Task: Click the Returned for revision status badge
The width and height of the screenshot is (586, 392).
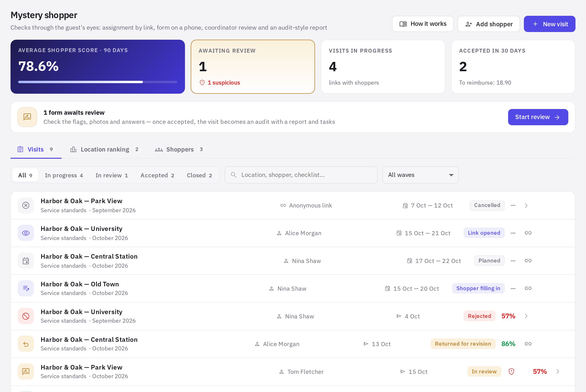Action: point(463,344)
